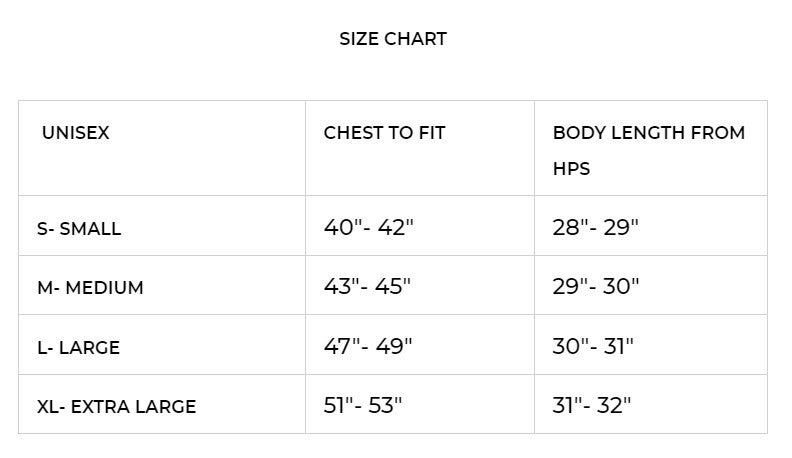The width and height of the screenshot is (792, 458).
Task: Click the CHEST TO FIT column header
Action: (x=384, y=133)
